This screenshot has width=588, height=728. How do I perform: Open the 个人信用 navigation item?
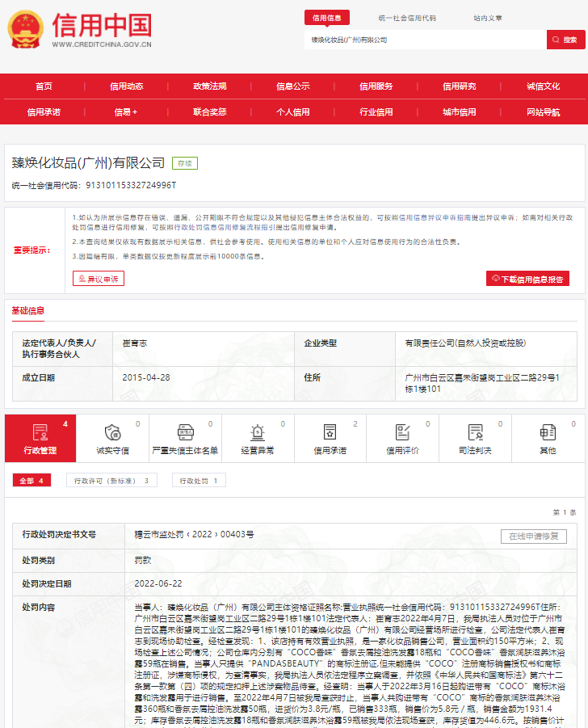[x=293, y=112]
